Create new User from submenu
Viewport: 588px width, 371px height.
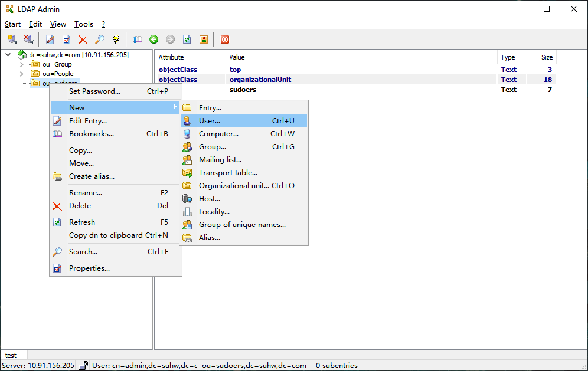244,121
